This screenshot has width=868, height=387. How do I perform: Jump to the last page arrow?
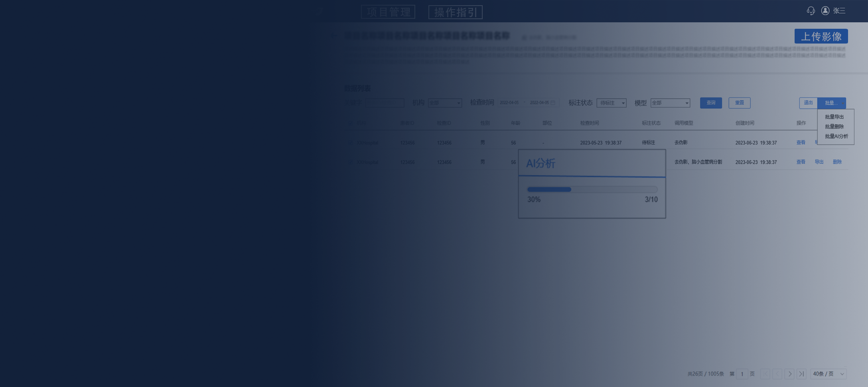pos(801,374)
